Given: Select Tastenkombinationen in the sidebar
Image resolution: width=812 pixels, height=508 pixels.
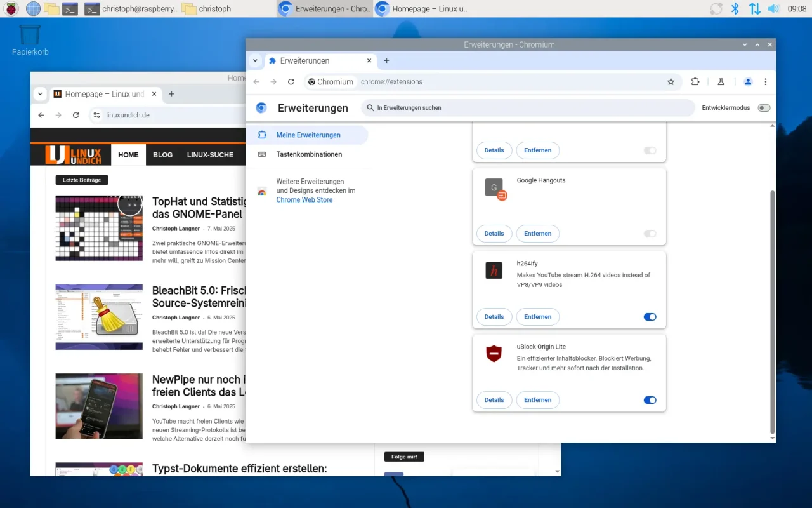Looking at the screenshot, I should [309, 154].
